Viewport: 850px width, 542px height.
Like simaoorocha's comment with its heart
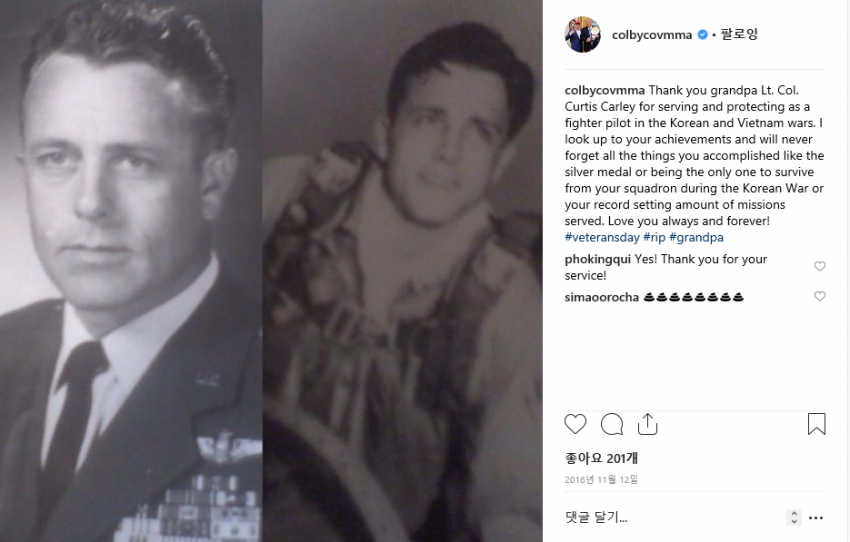click(820, 296)
